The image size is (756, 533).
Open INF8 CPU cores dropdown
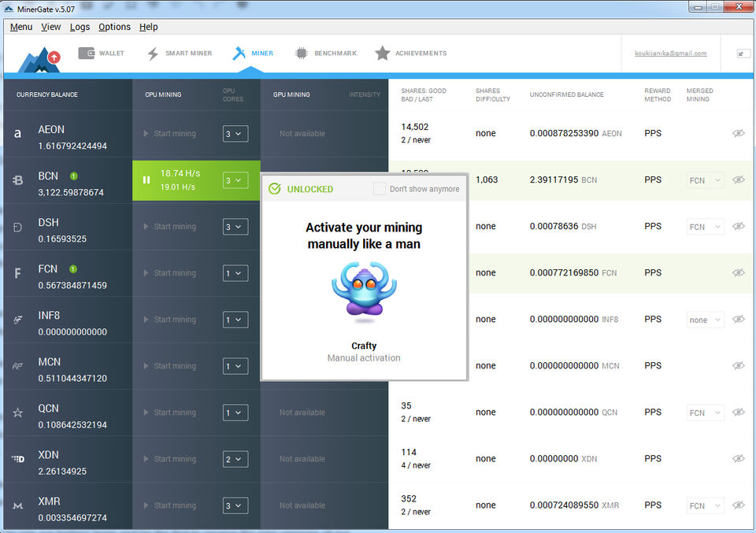(x=235, y=320)
